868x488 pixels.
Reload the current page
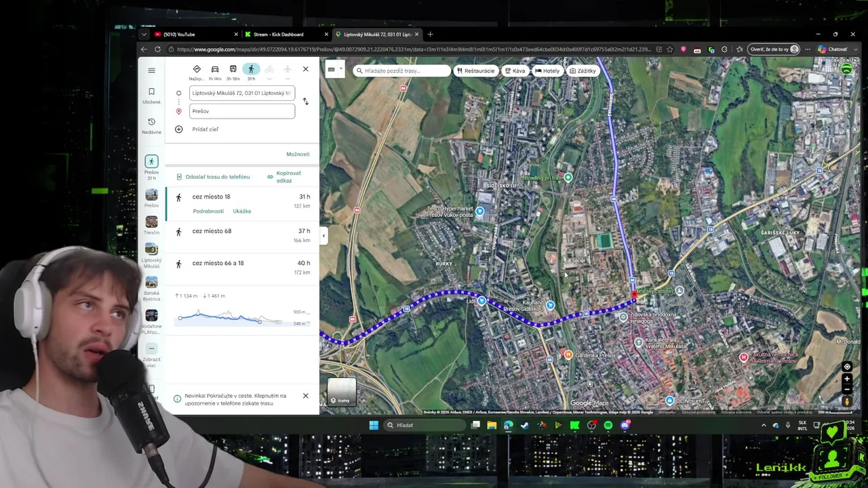tap(157, 49)
